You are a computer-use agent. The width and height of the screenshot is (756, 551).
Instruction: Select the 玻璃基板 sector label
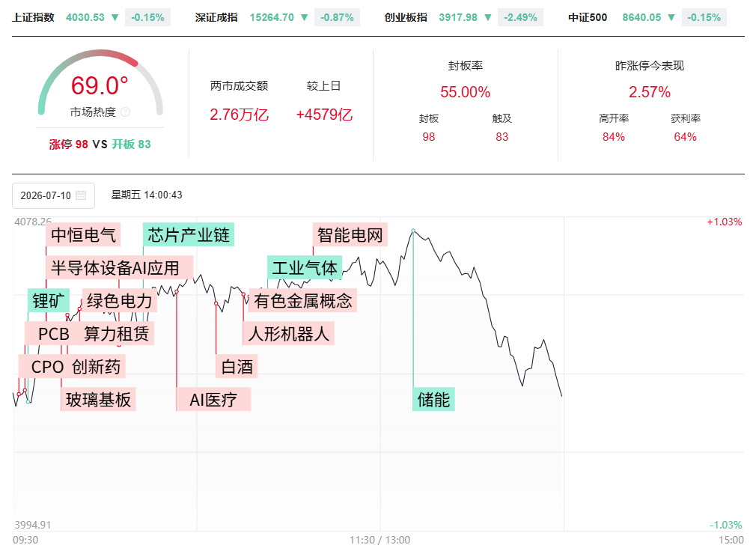tap(98, 400)
